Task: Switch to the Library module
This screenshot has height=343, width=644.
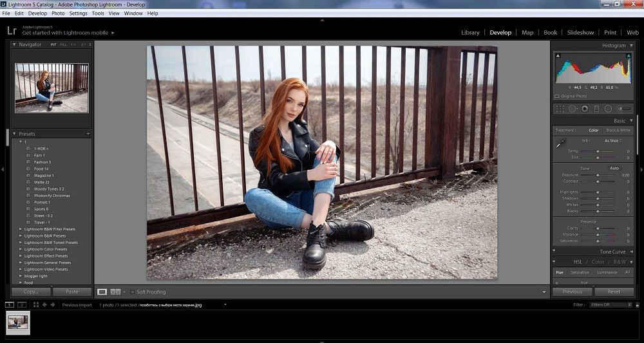Action: tap(470, 32)
